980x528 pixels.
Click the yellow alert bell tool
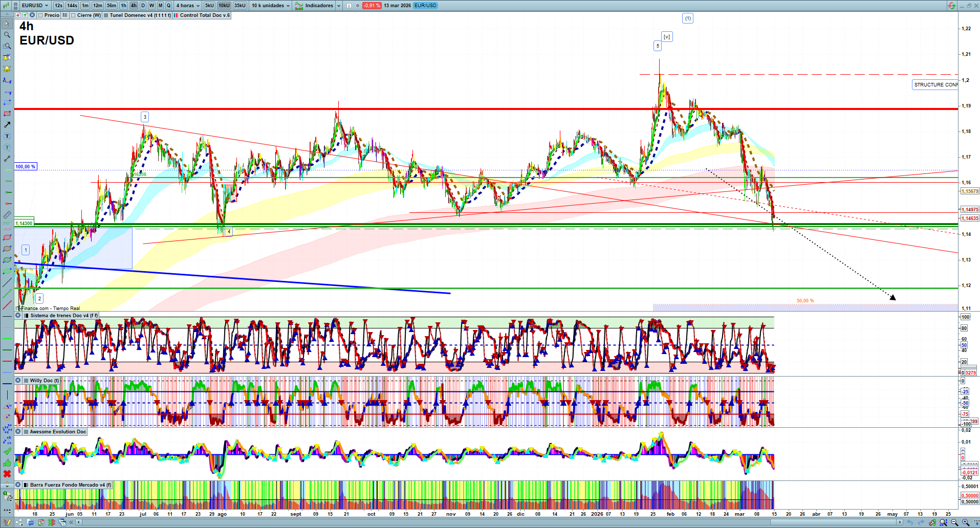pos(7,69)
